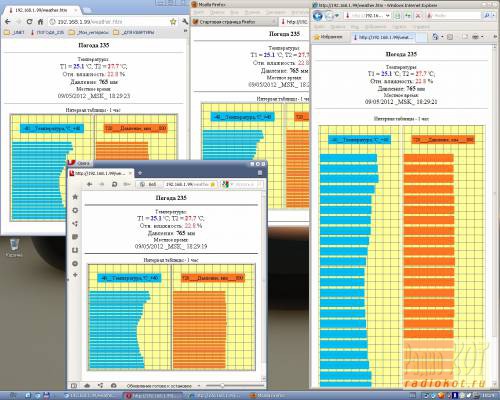500x400 pixels.
Task: Click IE green refresh arrows button
Action: tap(408, 16)
